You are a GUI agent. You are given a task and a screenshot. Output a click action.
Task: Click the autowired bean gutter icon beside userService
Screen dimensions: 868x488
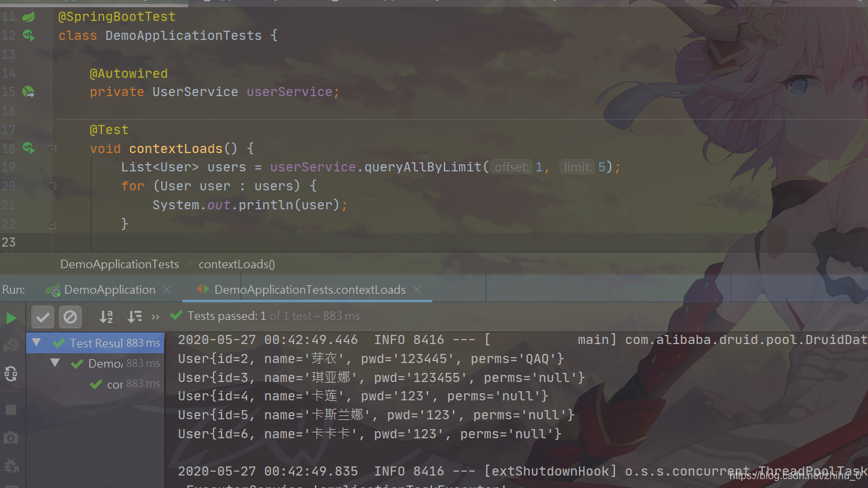click(x=28, y=92)
